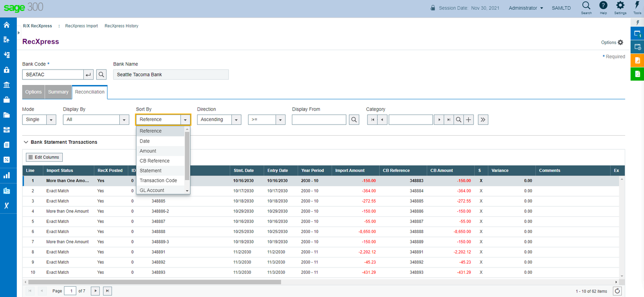Click the Category input field
Screen dimensions: 644x297
click(410, 120)
